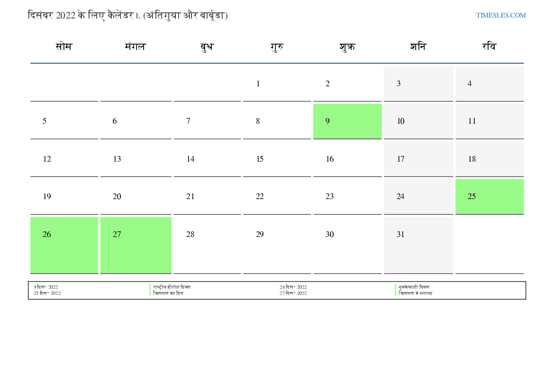Click the बुध weekday header
554x392 pixels.
pyautogui.click(x=207, y=47)
